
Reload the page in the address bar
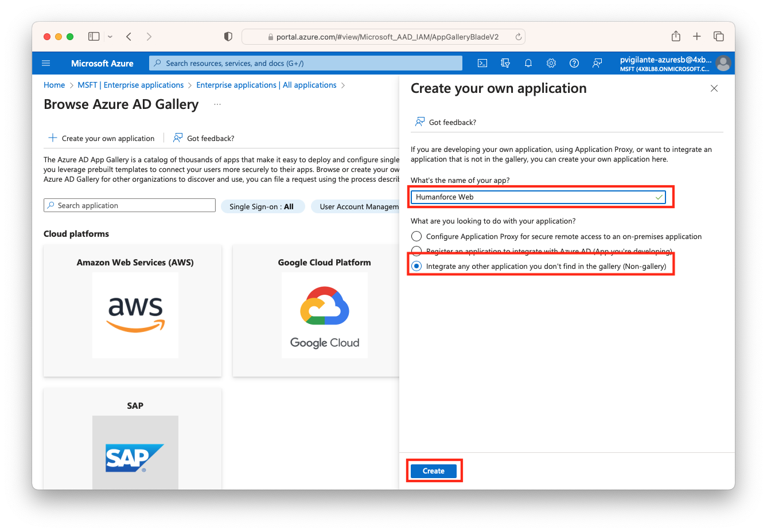518,37
